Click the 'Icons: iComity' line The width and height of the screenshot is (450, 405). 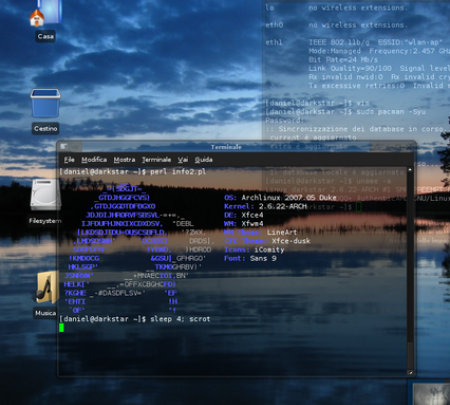254,250
